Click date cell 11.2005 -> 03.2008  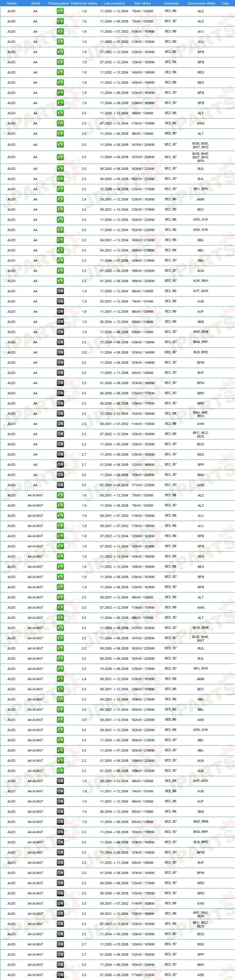pos(114,944)
